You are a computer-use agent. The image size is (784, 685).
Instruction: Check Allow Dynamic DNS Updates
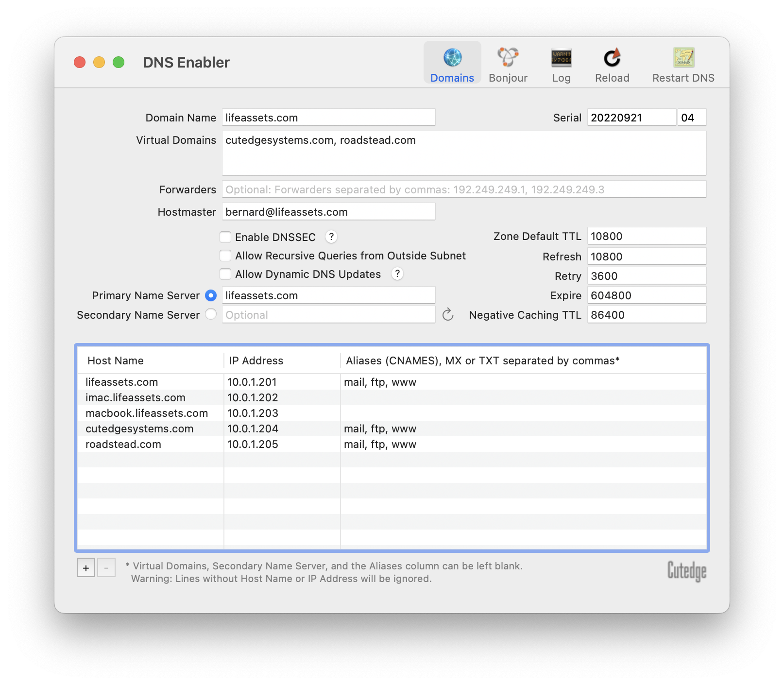click(225, 274)
